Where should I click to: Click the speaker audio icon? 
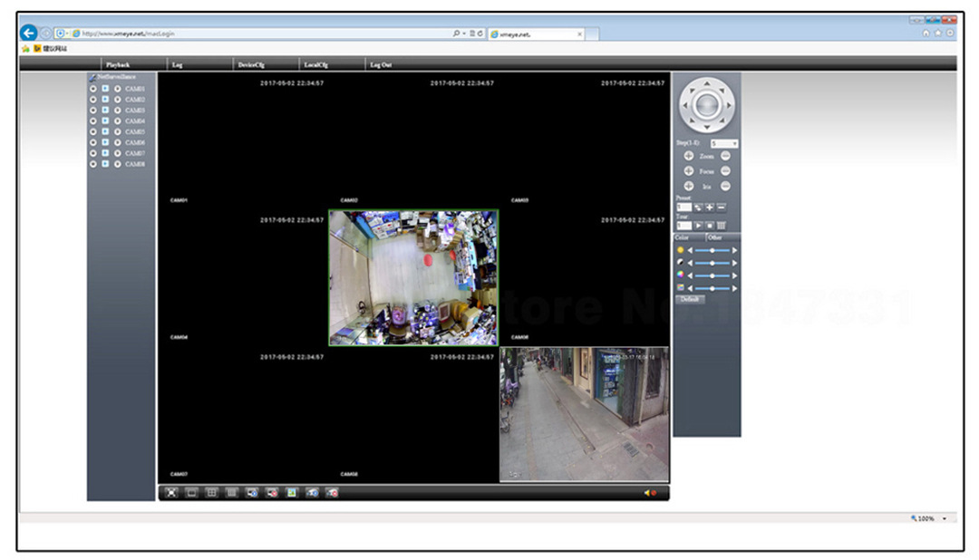pyautogui.click(x=649, y=493)
